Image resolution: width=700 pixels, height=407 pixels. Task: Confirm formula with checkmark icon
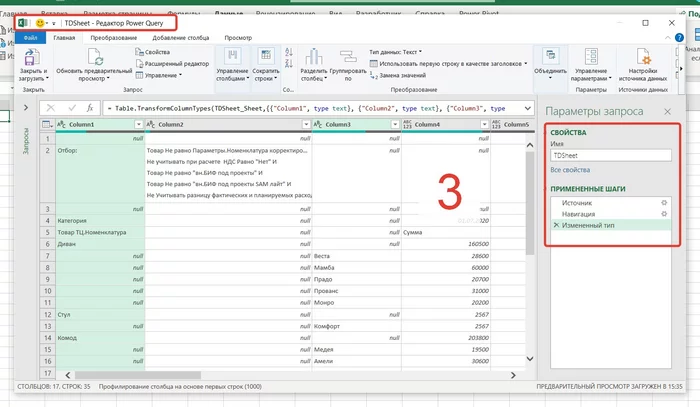pyautogui.click(x=72, y=108)
